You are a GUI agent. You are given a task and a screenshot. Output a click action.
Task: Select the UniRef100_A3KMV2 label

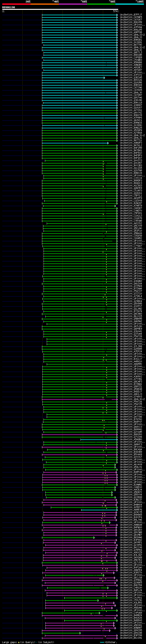[x=131, y=377]
